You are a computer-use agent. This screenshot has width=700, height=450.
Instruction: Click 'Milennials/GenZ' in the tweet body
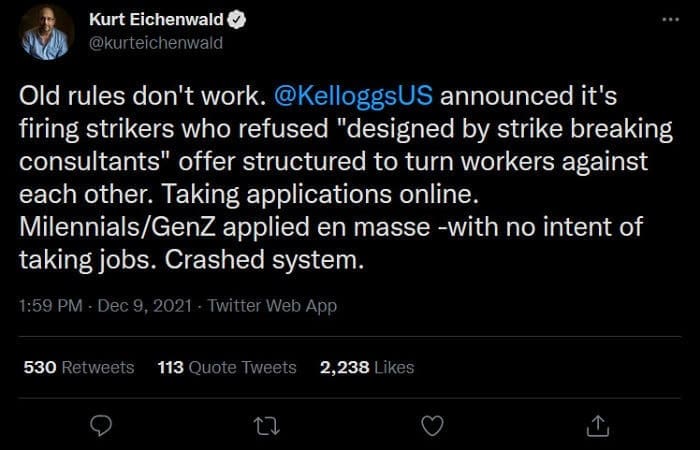tap(117, 227)
